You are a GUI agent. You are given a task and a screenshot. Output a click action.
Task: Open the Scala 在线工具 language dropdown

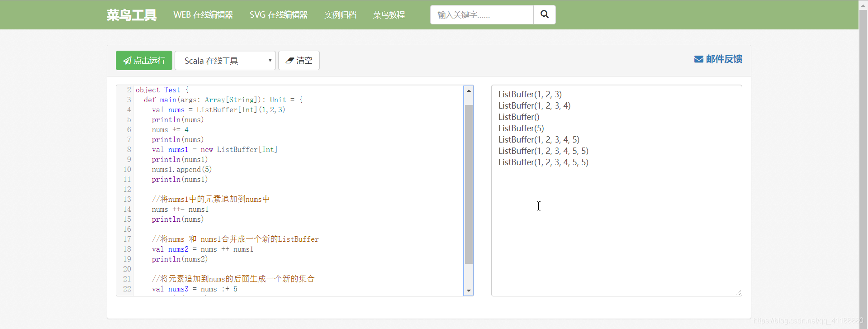225,61
